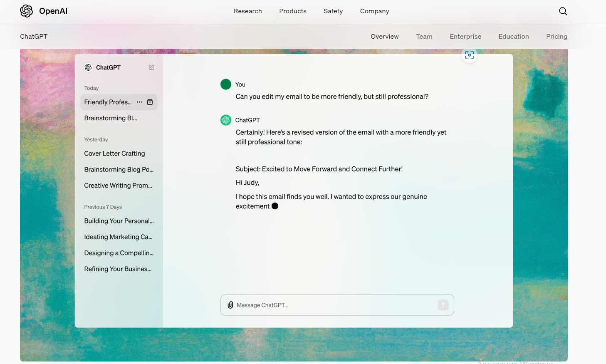Open the Company menu

point(375,11)
